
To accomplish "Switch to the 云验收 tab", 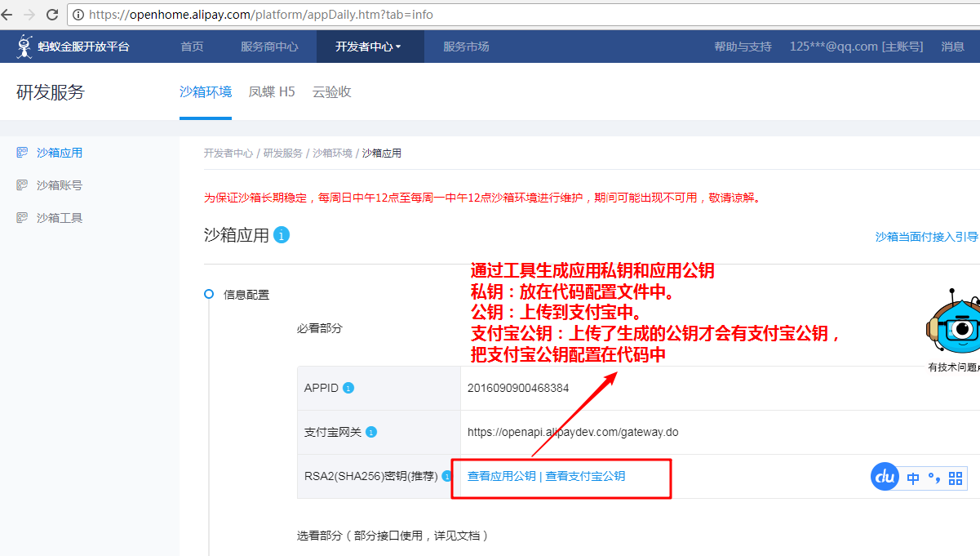I will point(331,91).
